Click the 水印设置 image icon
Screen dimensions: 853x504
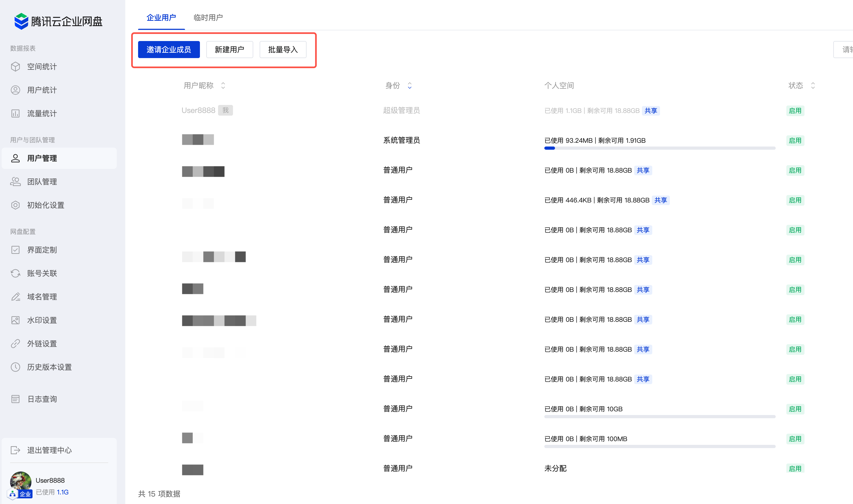tap(15, 320)
